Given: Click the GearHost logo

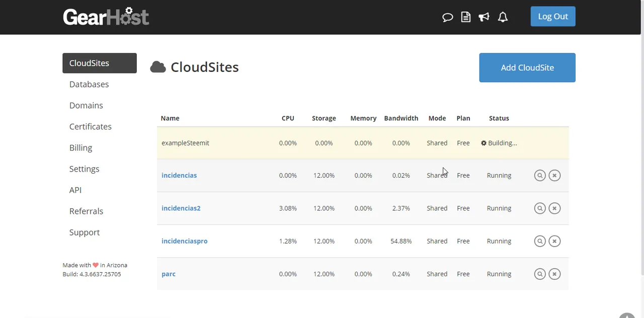Looking at the screenshot, I should [x=106, y=16].
